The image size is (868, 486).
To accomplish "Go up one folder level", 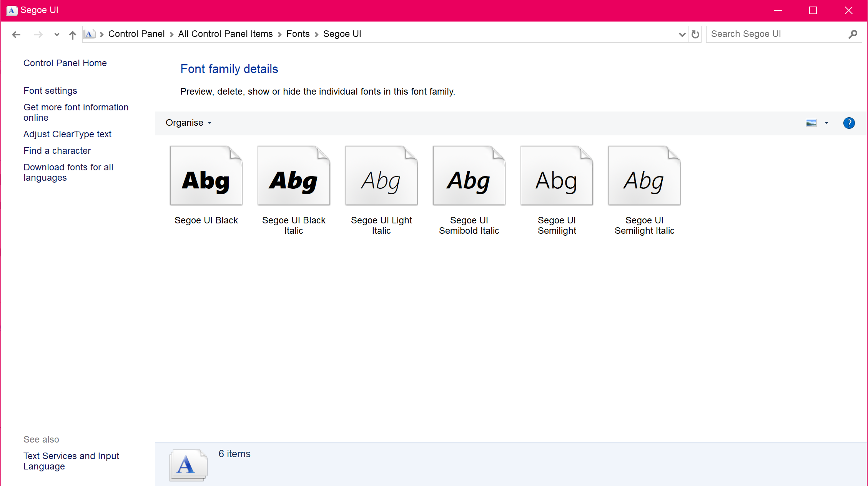I will pos(72,34).
